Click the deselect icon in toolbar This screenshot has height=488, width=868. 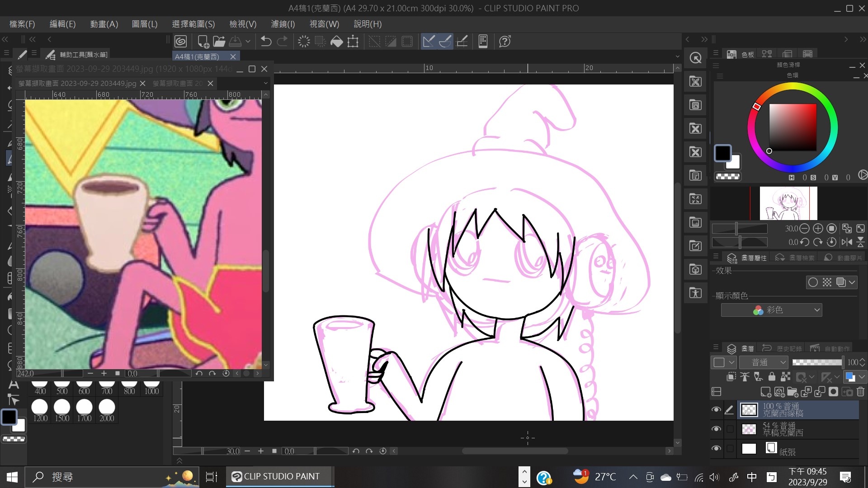pyautogui.click(x=374, y=42)
